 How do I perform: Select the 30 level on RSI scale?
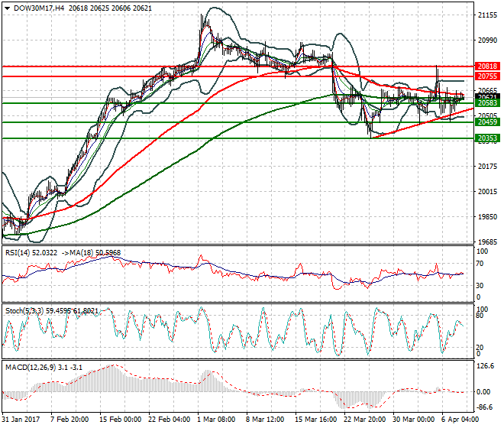click(480, 285)
